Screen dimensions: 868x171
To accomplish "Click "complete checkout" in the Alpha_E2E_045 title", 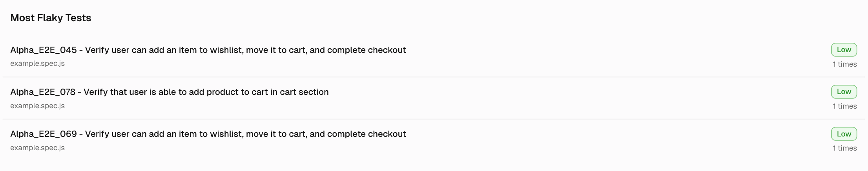I will [x=367, y=50].
